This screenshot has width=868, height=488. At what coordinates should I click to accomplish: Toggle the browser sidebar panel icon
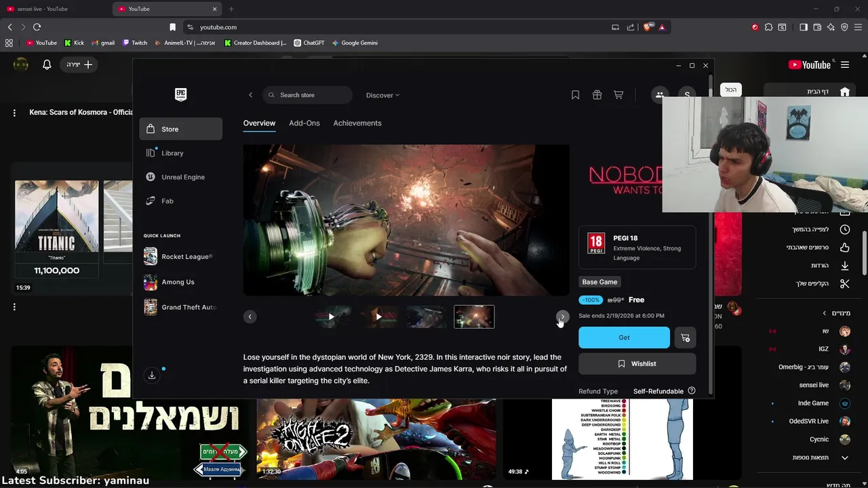[x=804, y=27]
